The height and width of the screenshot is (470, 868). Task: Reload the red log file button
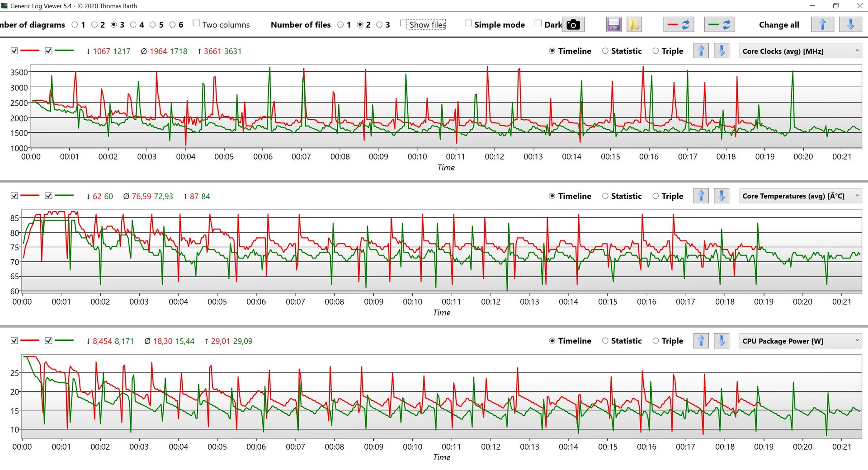point(679,24)
